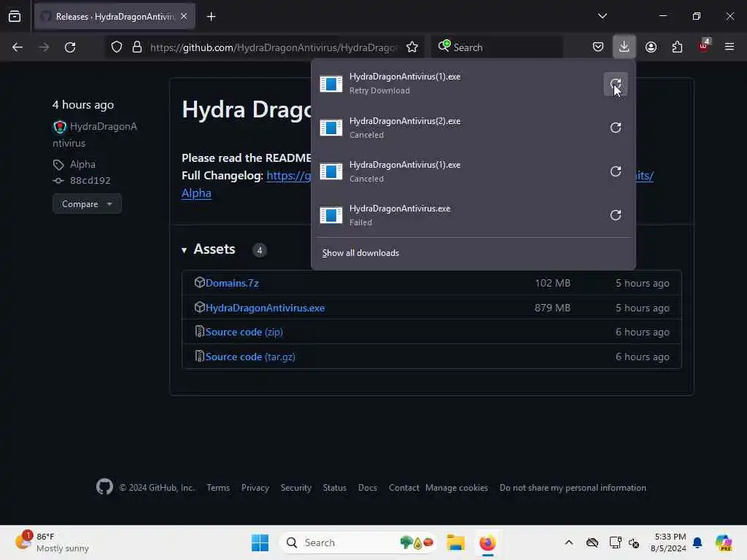The height and width of the screenshot is (560, 747).
Task: Bookmark this page with the star
Action: tap(412, 47)
